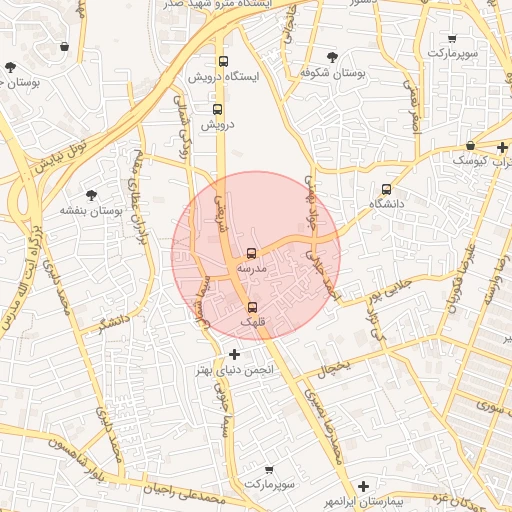The height and width of the screenshot is (512, 512).
Task: Open the بوستان شکوفه park tree icon
Action: [332, 58]
